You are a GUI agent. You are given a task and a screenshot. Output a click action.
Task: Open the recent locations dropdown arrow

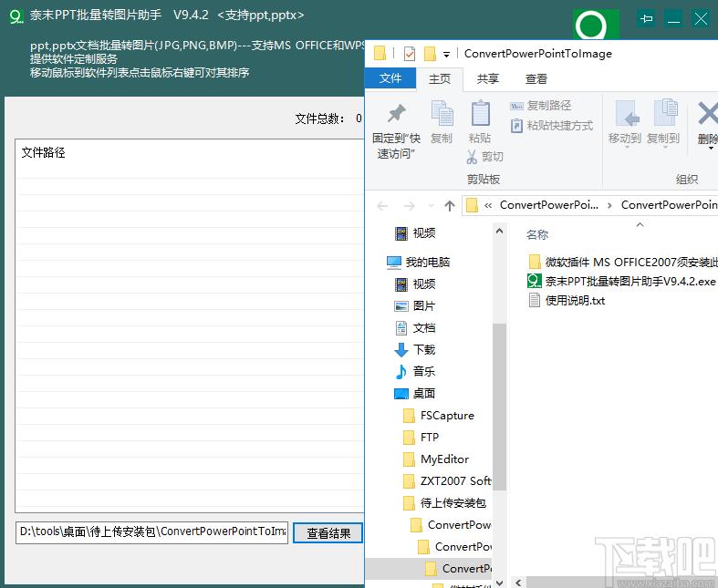[x=431, y=206]
